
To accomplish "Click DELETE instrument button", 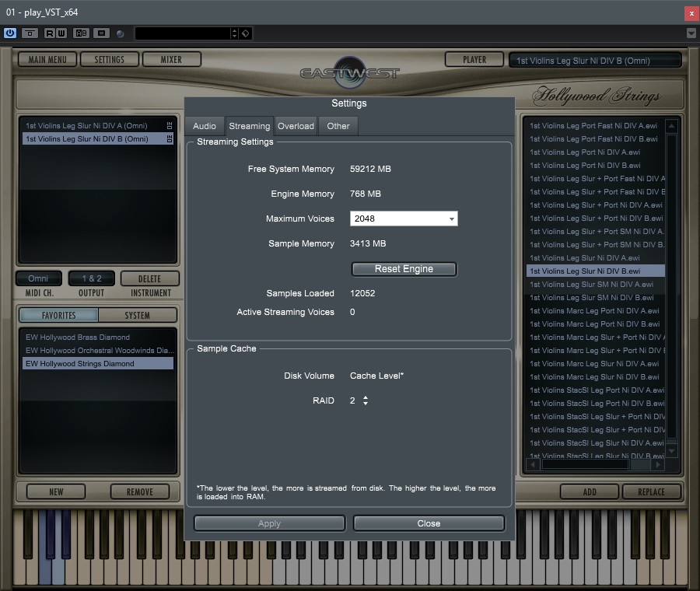I will coord(149,278).
